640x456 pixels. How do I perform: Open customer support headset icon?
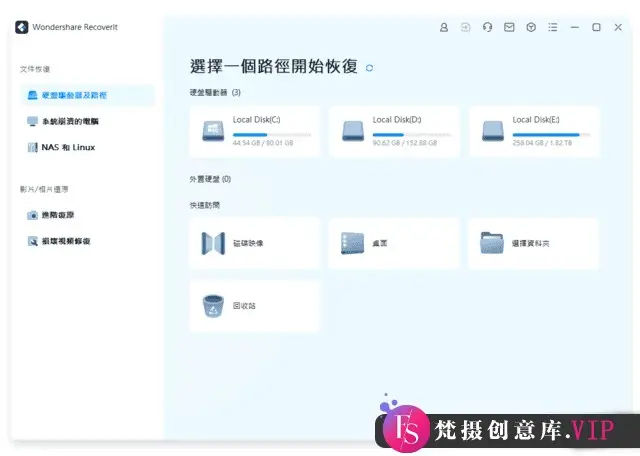(x=487, y=27)
